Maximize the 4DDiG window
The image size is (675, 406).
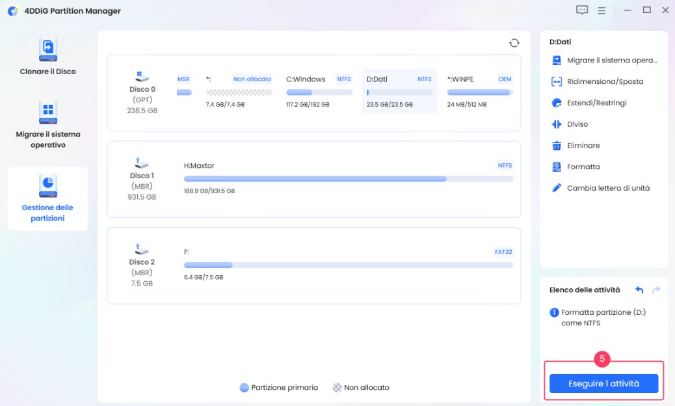point(647,10)
